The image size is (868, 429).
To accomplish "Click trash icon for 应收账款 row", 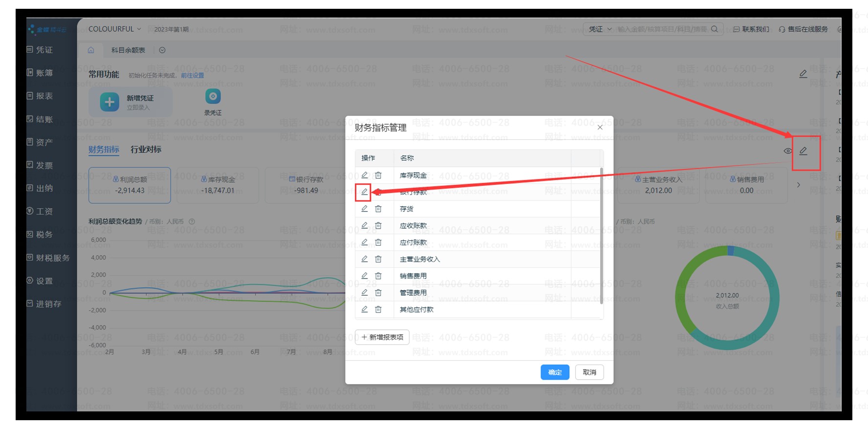I will 378,226.
